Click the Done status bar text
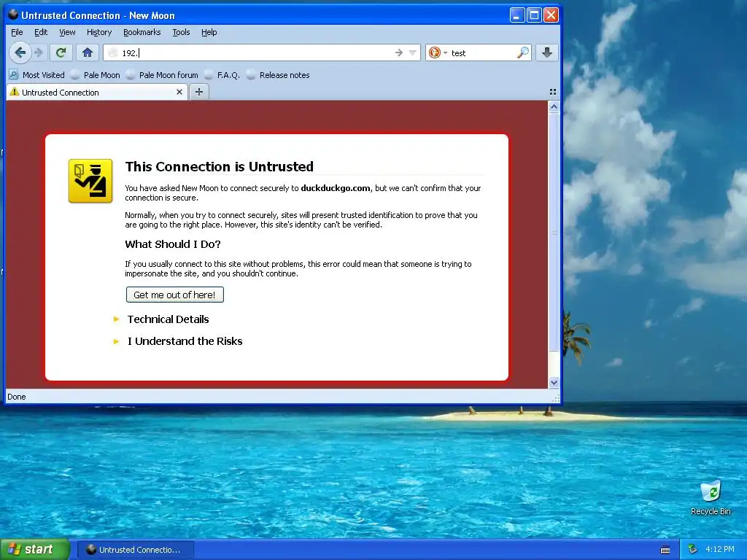The width and height of the screenshot is (747, 560). point(17,397)
